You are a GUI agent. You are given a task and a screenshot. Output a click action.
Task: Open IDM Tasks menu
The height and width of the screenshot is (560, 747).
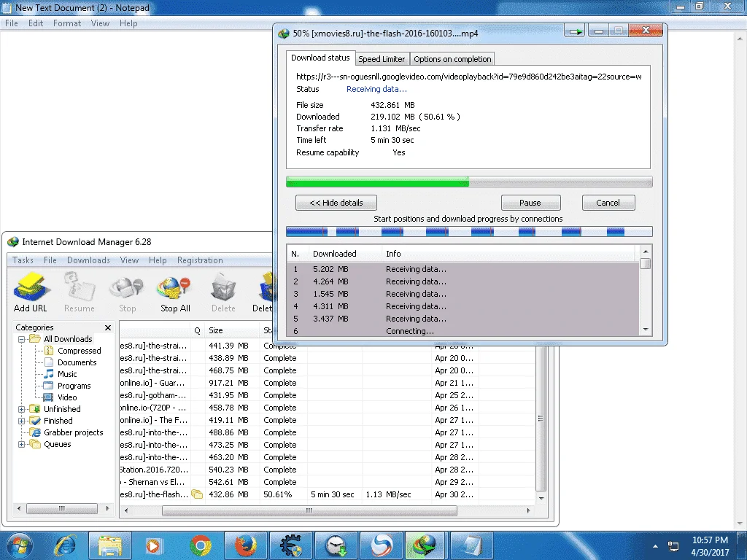pos(23,260)
